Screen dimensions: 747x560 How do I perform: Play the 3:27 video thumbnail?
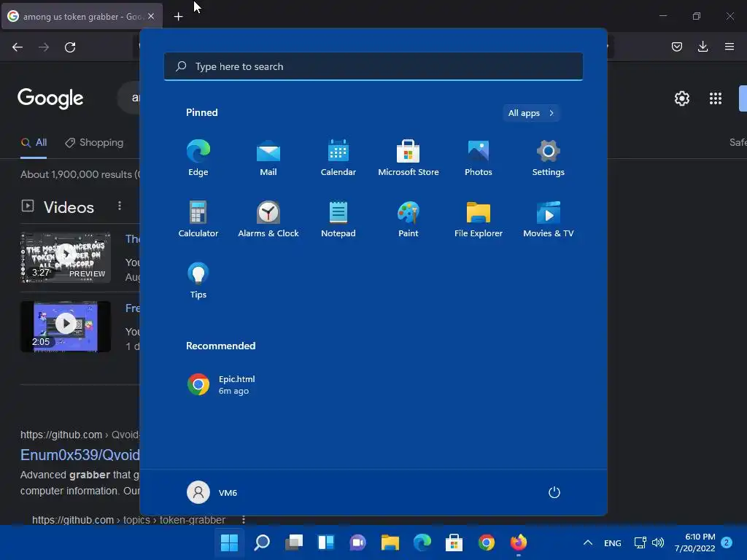pos(66,257)
